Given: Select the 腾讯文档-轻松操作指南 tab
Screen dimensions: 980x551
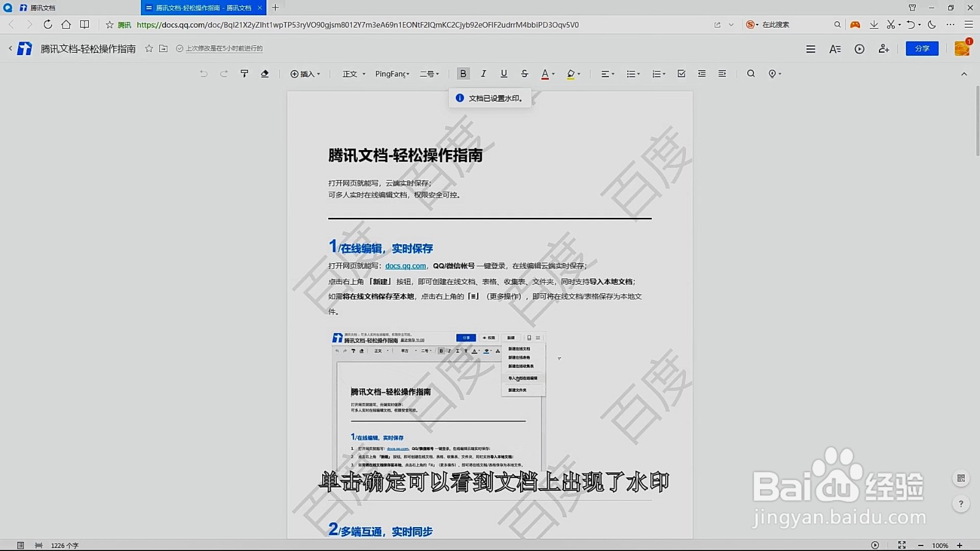Looking at the screenshot, I should pos(203,8).
